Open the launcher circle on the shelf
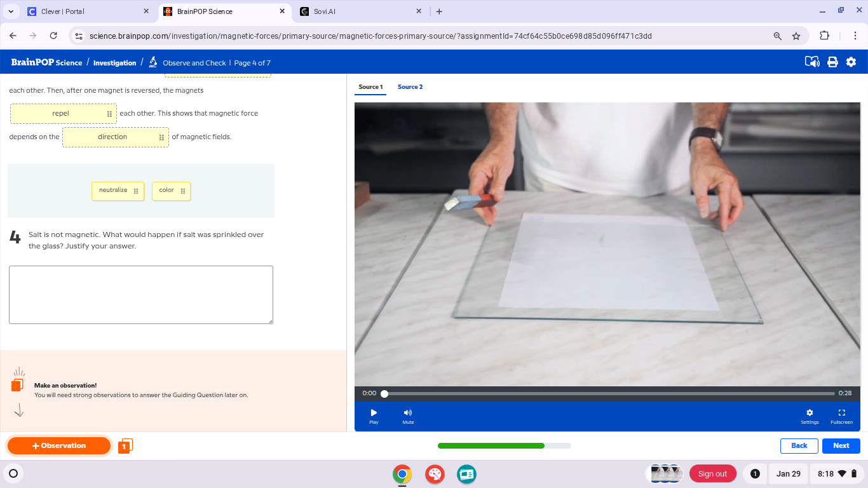Viewport: 868px width, 488px height. pyautogui.click(x=13, y=473)
